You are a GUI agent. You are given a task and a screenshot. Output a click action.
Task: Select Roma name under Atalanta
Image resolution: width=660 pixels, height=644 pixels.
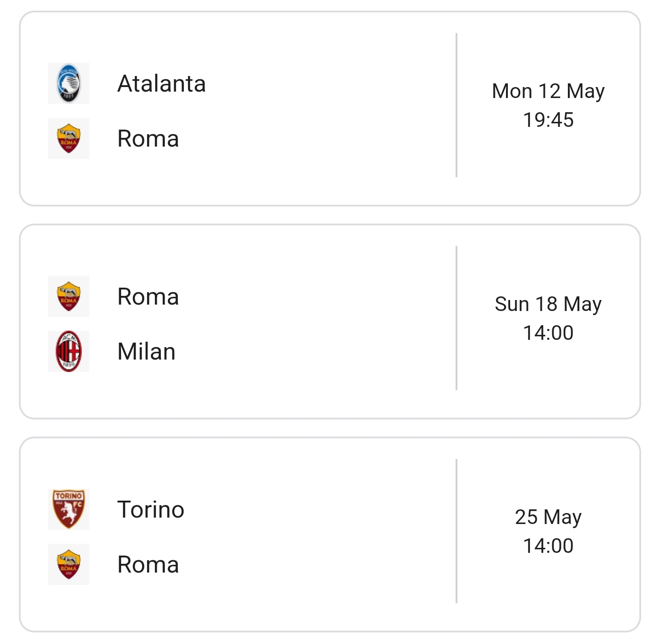(x=148, y=138)
